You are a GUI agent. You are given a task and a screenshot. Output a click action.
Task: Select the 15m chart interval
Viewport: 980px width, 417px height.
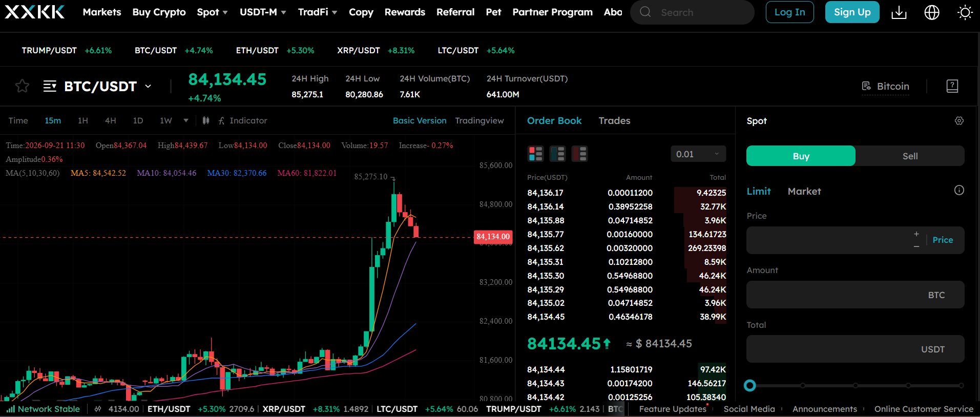coord(53,120)
